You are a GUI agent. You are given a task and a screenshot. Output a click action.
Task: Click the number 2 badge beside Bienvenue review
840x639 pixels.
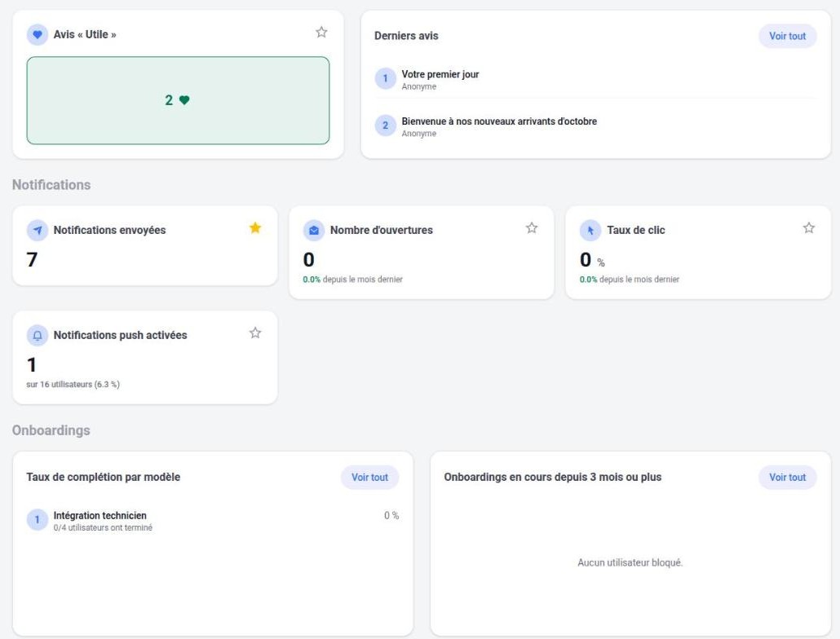click(x=385, y=126)
